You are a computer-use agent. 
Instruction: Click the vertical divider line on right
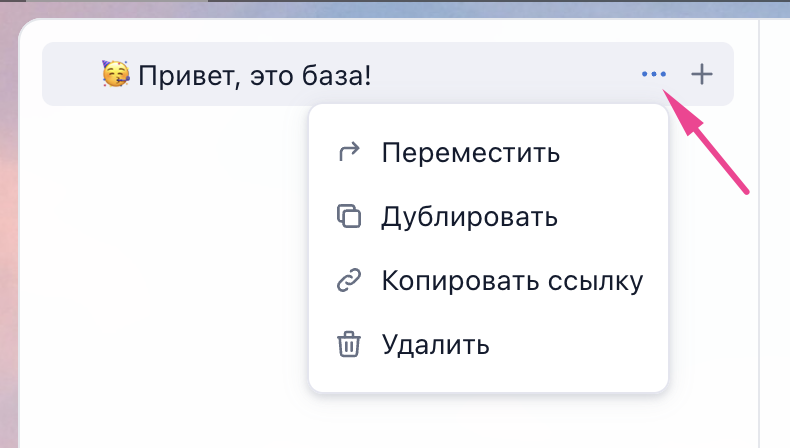click(759, 232)
